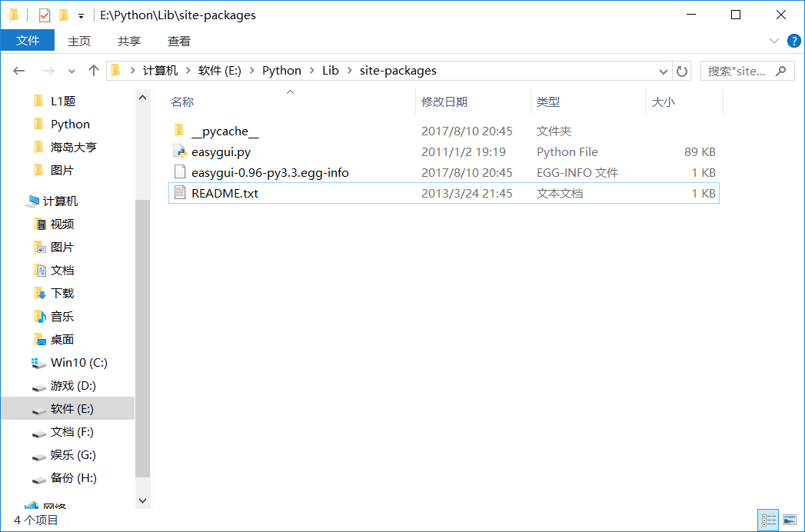805x532 pixels.
Task: Click the Back arrow navigation button
Action: click(x=19, y=71)
